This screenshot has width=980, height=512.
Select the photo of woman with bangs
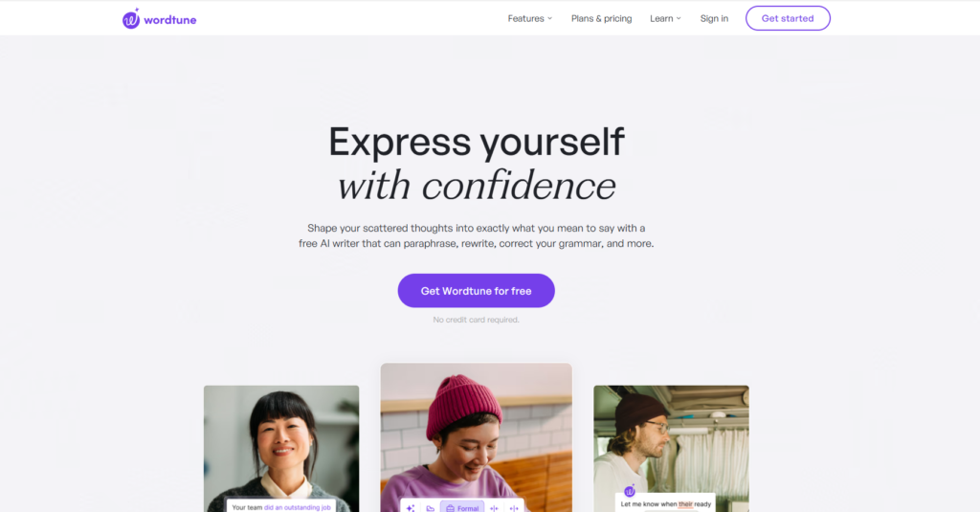click(281, 448)
